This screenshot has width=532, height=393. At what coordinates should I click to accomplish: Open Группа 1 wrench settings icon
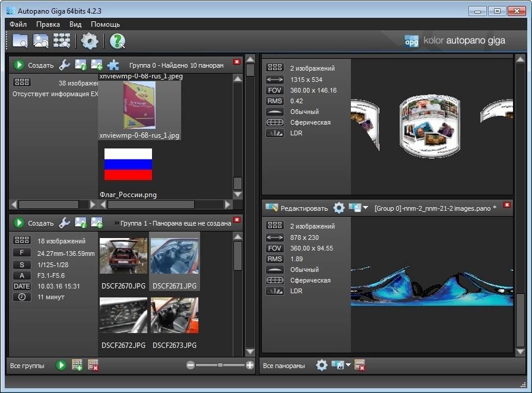pos(65,223)
